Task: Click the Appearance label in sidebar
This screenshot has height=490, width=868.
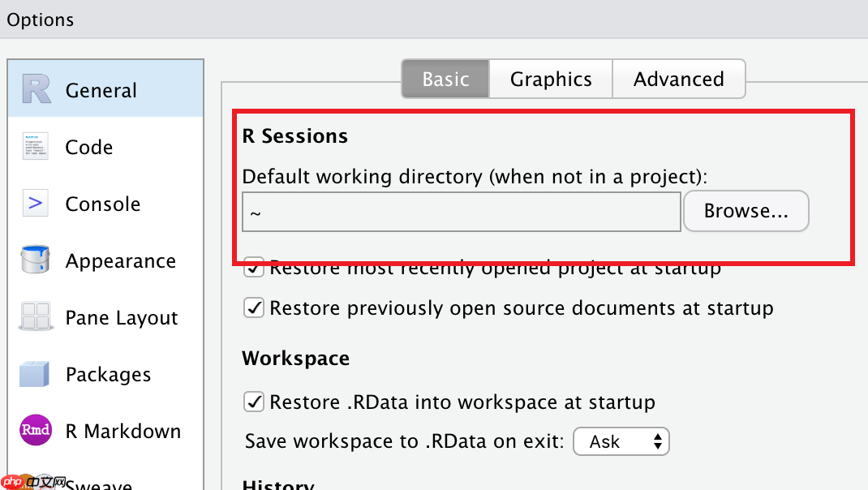Action: pos(120,261)
